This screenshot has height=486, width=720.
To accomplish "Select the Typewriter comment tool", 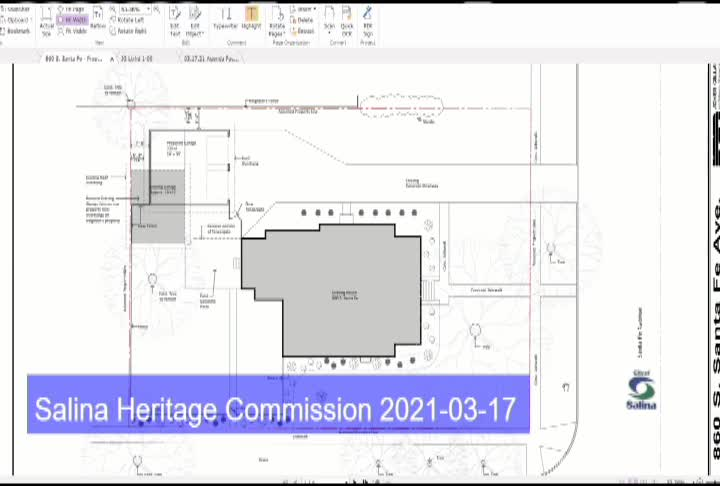I will click(x=225, y=18).
